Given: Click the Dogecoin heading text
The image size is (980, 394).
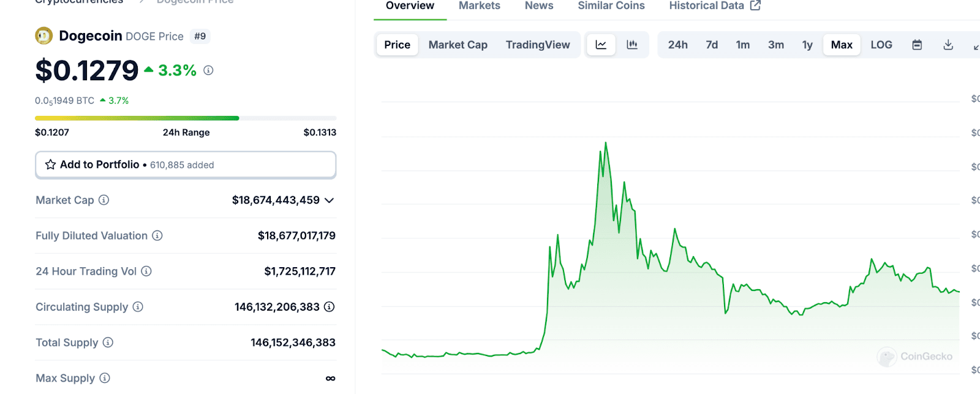Looking at the screenshot, I should tap(91, 36).
